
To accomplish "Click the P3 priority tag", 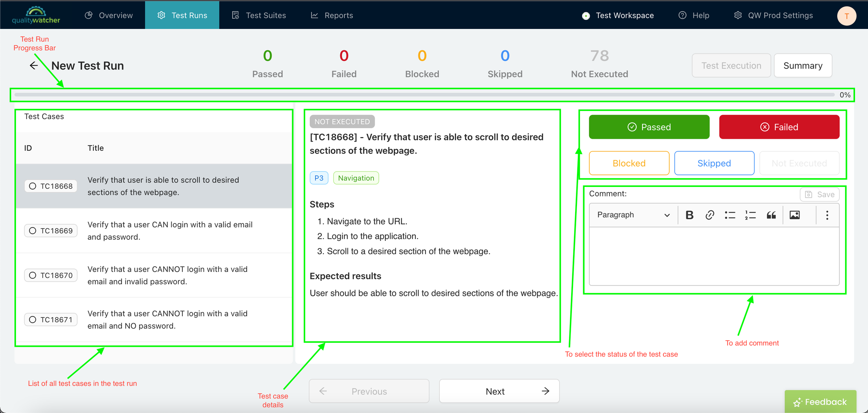I will coord(319,178).
